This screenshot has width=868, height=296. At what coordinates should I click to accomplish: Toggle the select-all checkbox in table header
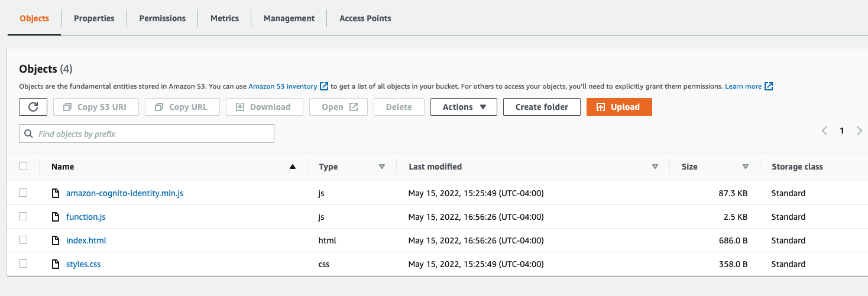coord(23,166)
